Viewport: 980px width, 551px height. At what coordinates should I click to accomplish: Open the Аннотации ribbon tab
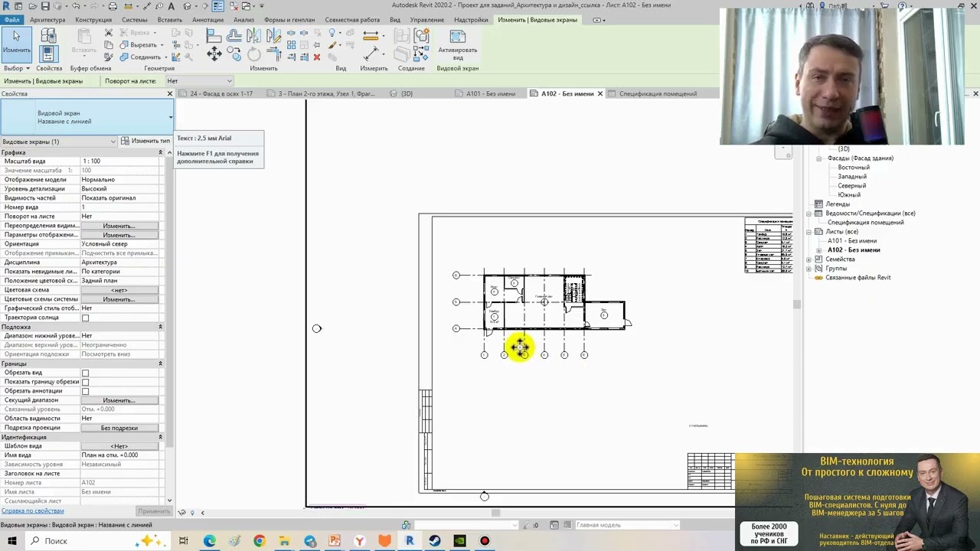pyautogui.click(x=207, y=20)
